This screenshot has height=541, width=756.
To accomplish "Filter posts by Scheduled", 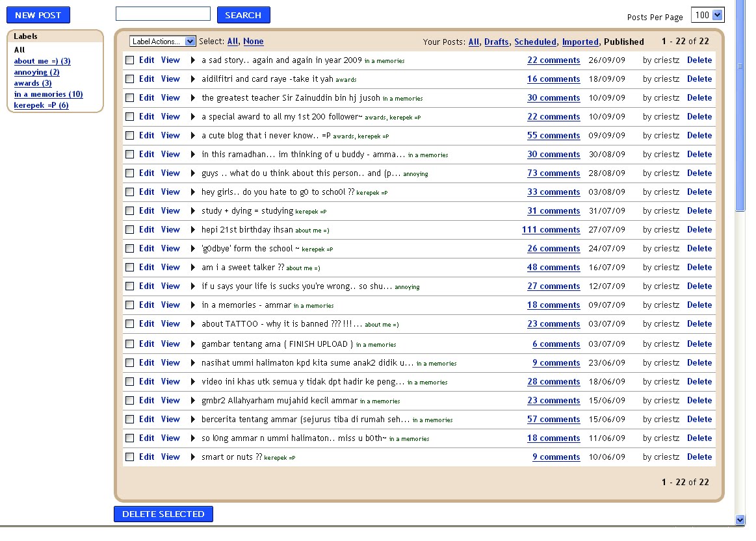I will pyautogui.click(x=535, y=42).
